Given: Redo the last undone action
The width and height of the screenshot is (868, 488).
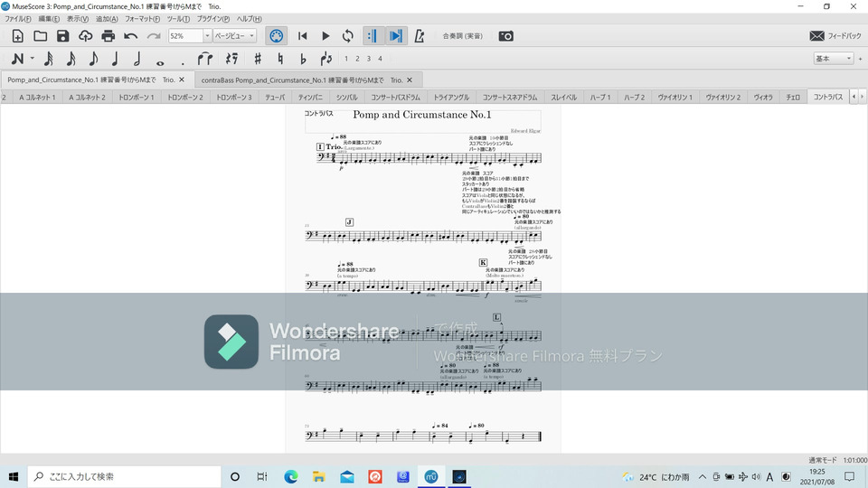Looking at the screenshot, I should 154,36.
